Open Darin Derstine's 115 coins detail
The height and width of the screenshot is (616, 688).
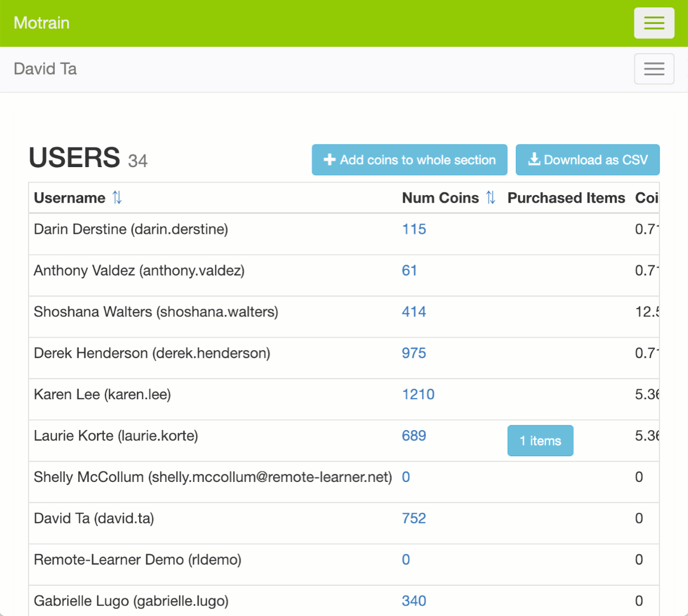pos(413,229)
